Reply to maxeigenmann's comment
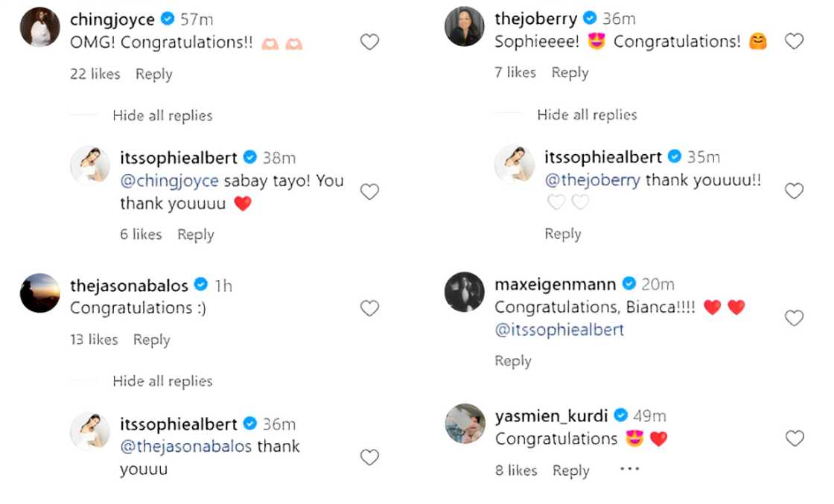Screen dimensions: 834x504 point(513,361)
